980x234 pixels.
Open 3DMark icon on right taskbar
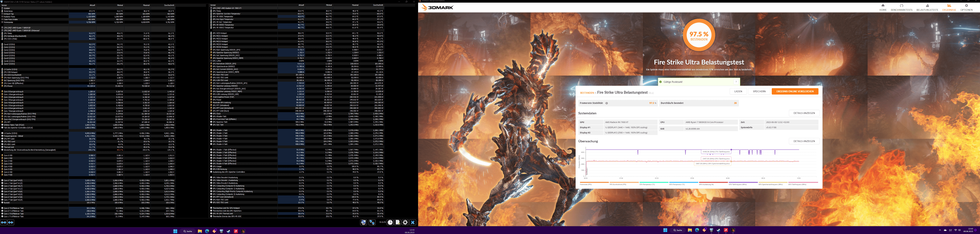click(733, 230)
